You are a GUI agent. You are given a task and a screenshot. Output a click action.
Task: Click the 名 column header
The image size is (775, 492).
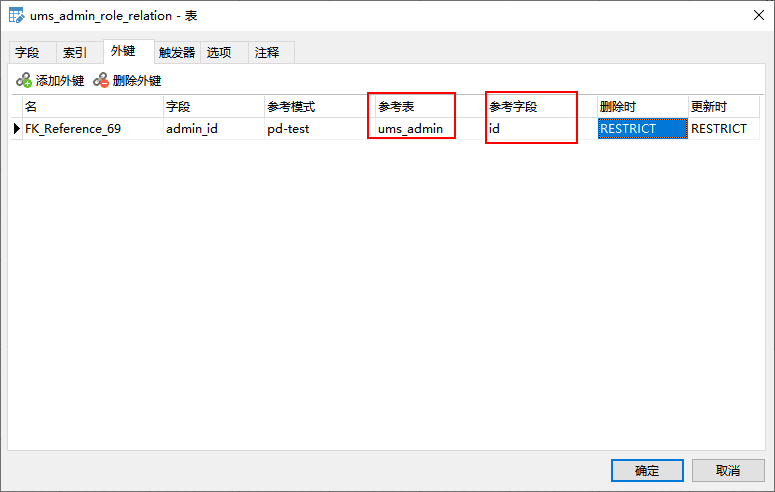(93, 106)
